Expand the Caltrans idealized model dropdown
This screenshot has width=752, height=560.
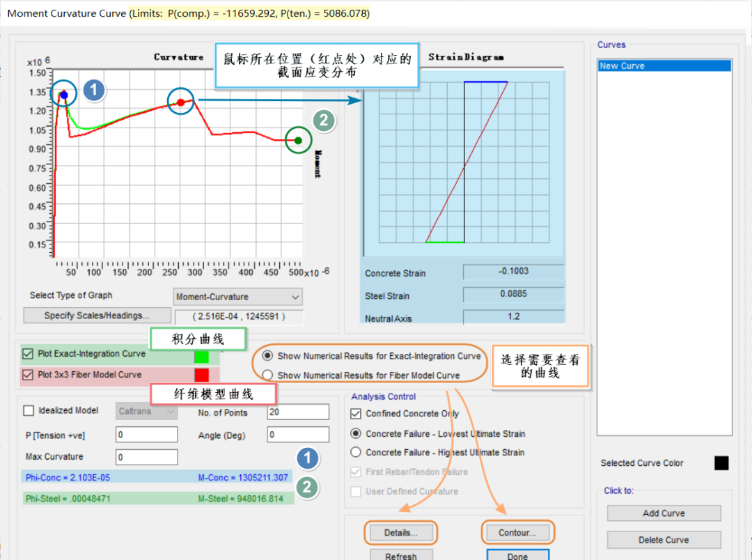pos(146,412)
